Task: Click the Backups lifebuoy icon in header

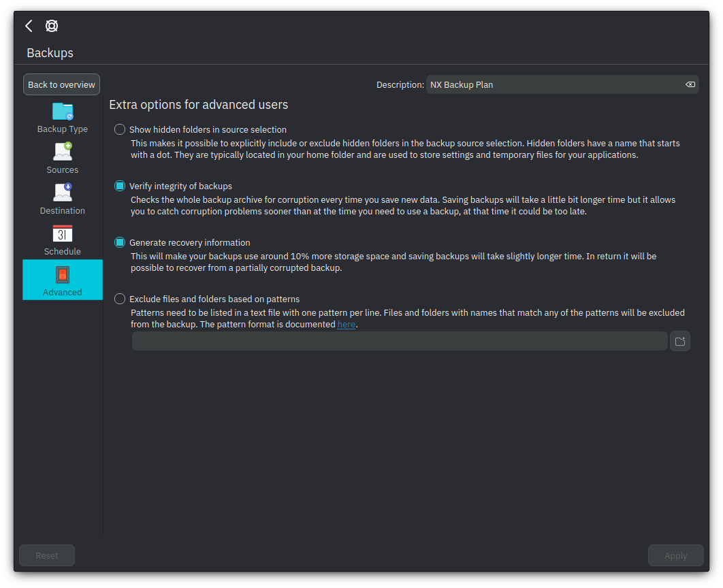Action: [x=52, y=26]
